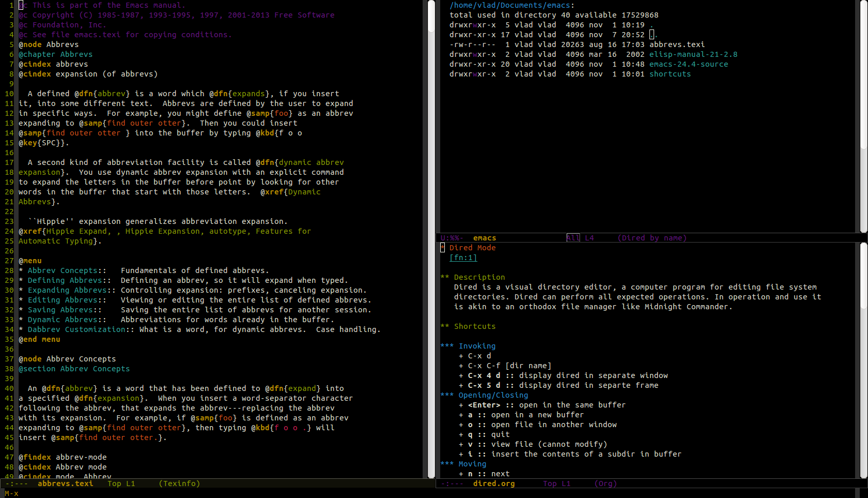
Task: Click '@chapter Abbrevs' on line 6
Action: pos(55,54)
